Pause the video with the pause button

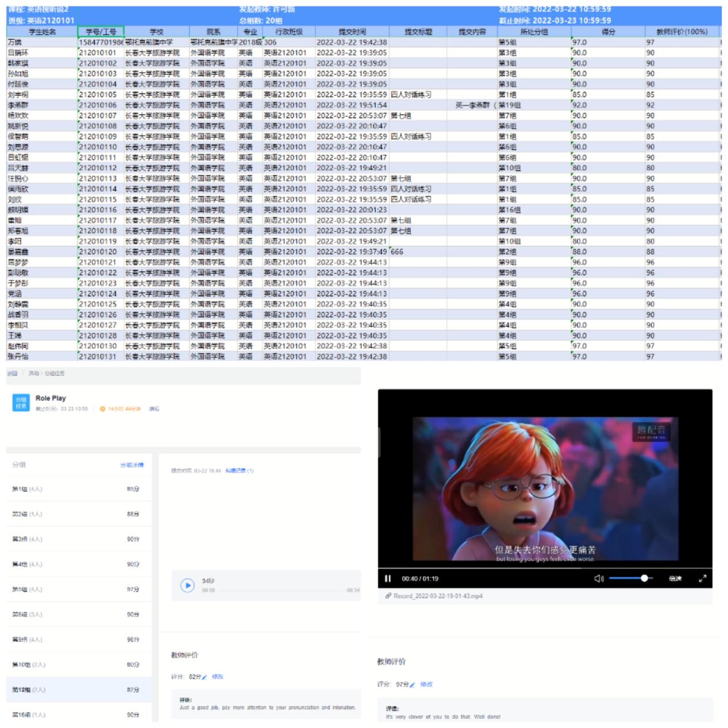(x=388, y=579)
